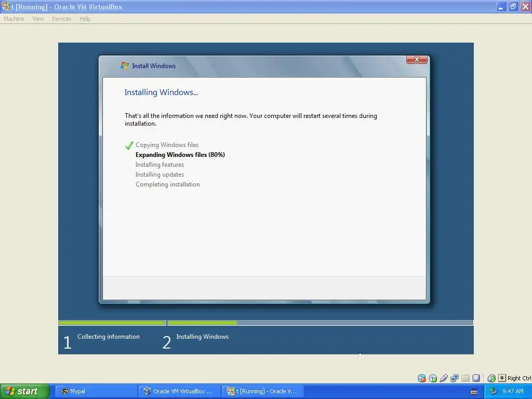The image size is (532, 399).
Task: Click the USB device indicator icon
Action: [444, 378]
